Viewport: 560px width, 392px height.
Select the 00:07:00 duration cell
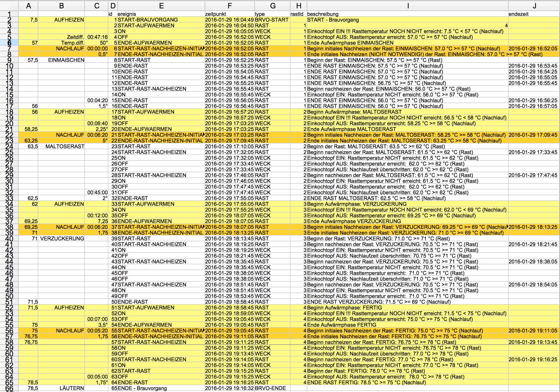pos(97,319)
